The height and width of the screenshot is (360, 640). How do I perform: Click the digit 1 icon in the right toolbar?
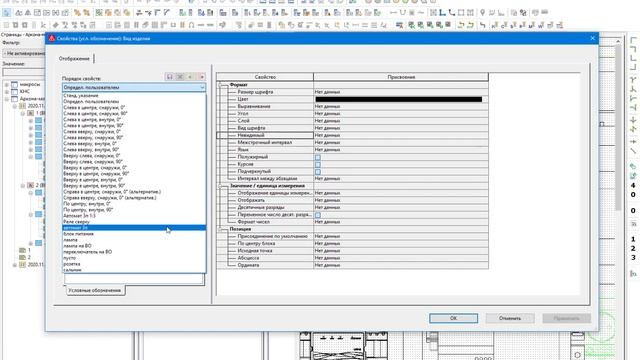(633, 239)
